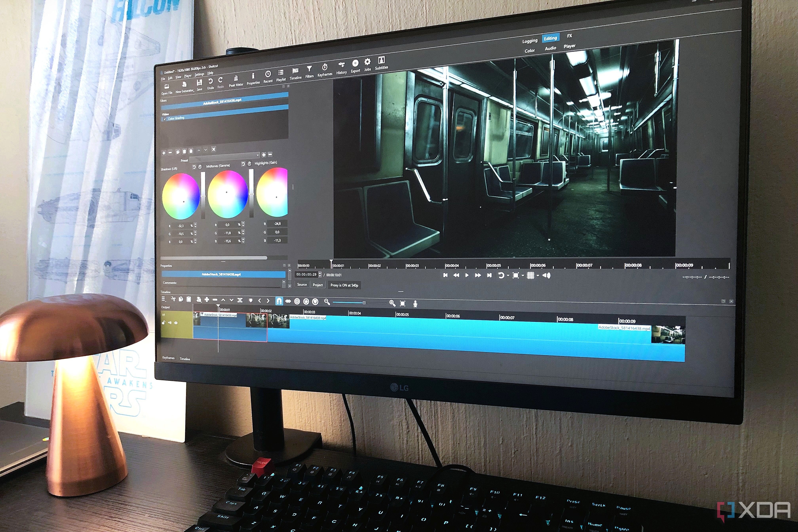Open the timeline hamburger menu

click(x=163, y=299)
